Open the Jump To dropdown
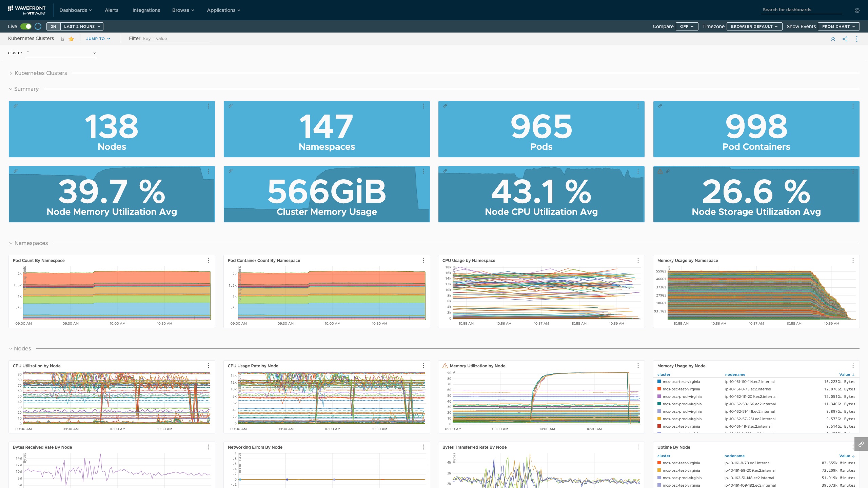Viewport: 868px width, 488px height. coord(98,39)
